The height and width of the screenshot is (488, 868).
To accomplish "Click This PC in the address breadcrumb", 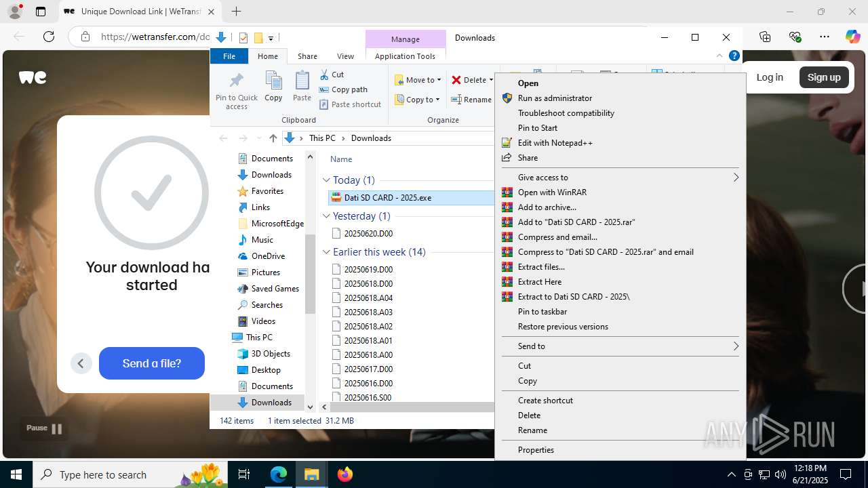I will click(322, 138).
